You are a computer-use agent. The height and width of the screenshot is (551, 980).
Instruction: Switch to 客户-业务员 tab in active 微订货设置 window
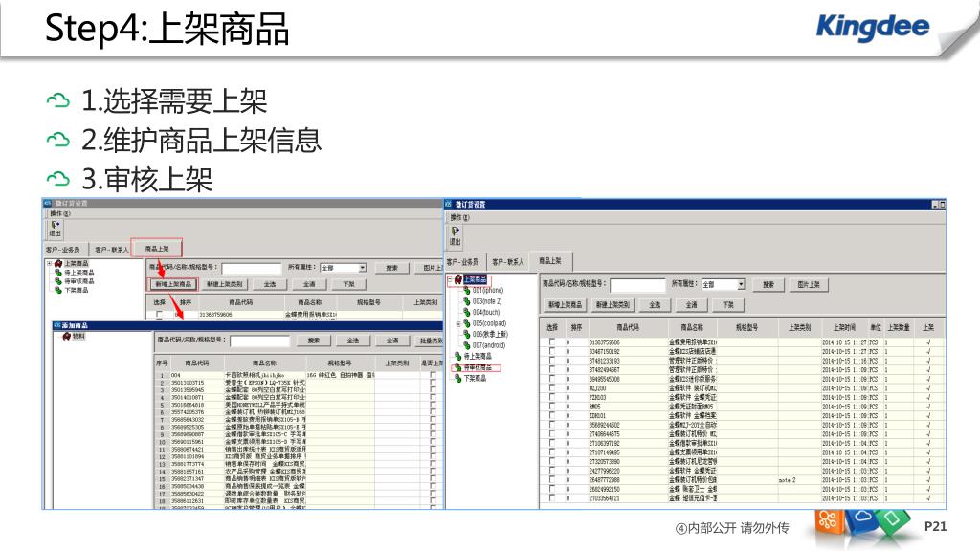[462, 262]
